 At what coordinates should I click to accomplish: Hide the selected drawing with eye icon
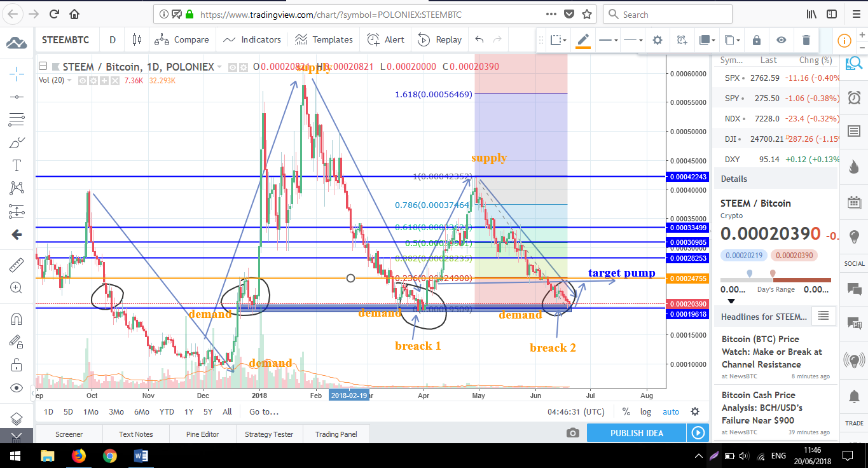(781, 40)
